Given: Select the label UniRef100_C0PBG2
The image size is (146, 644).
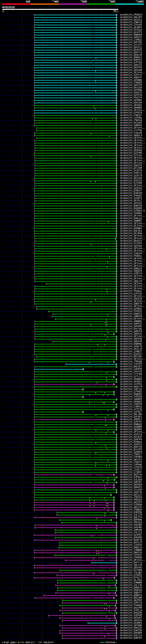Looking at the screenshot, I should [131, 40].
